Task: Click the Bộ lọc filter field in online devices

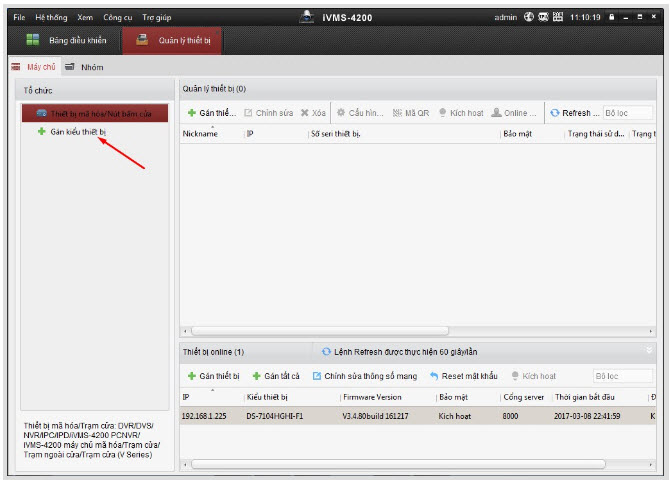Action: click(x=622, y=376)
